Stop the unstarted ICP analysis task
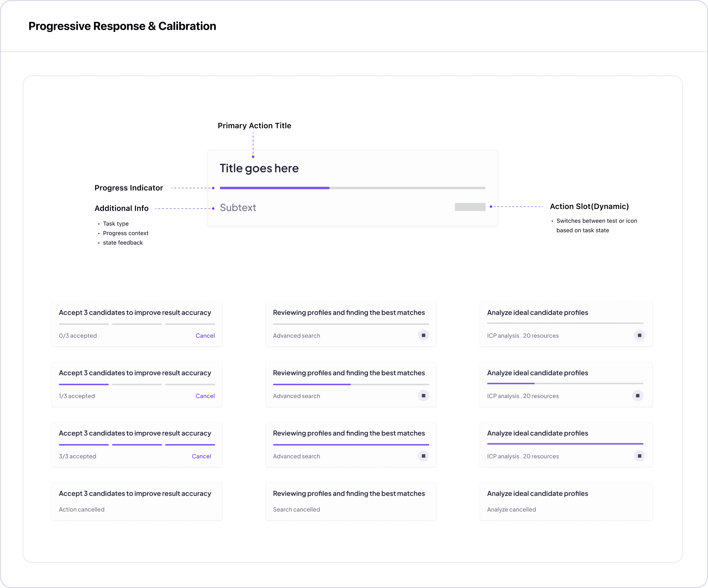708x588 pixels. coord(639,335)
